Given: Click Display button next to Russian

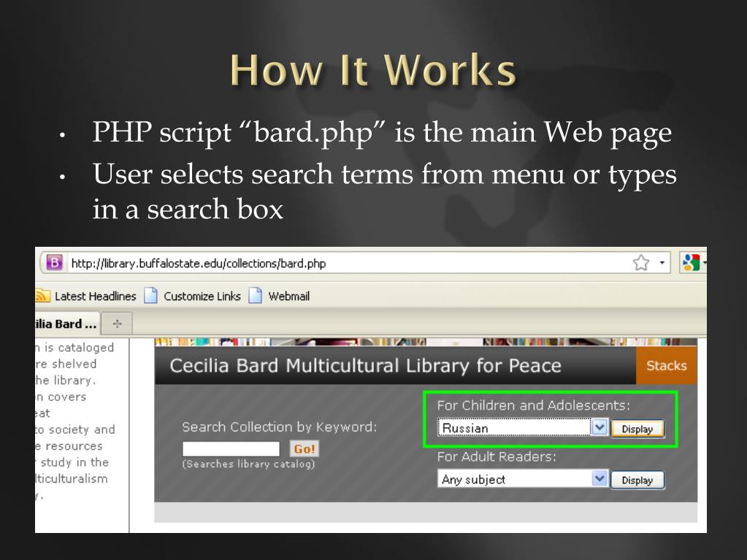Looking at the screenshot, I should click(x=637, y=429).
